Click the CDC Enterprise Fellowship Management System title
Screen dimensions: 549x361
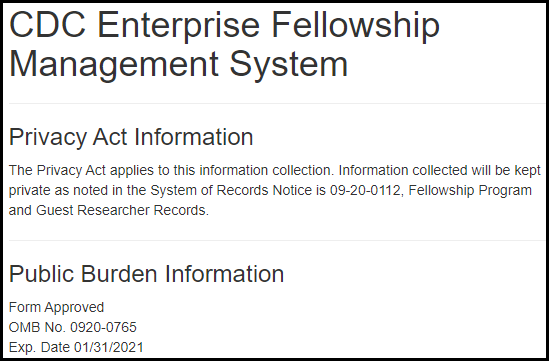(224, 44)
